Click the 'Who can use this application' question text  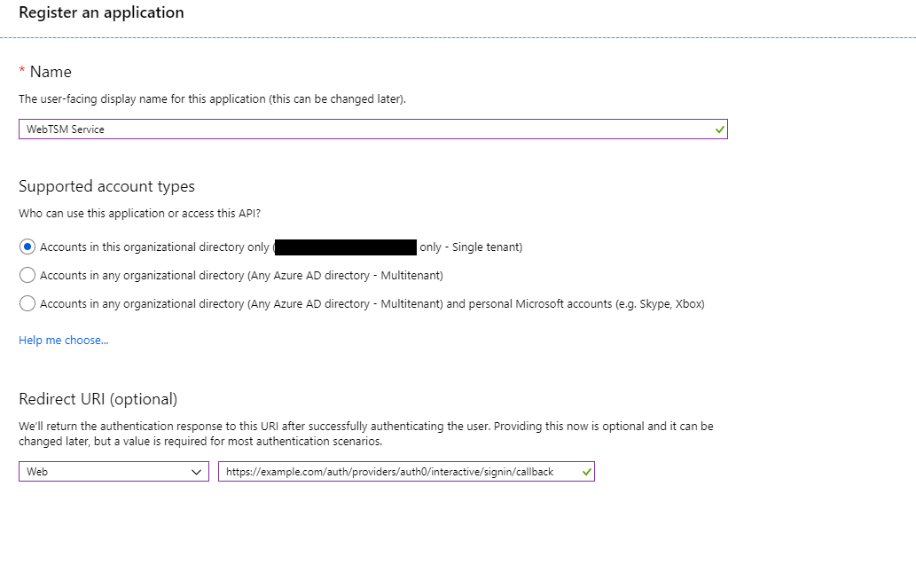(139, 213)
